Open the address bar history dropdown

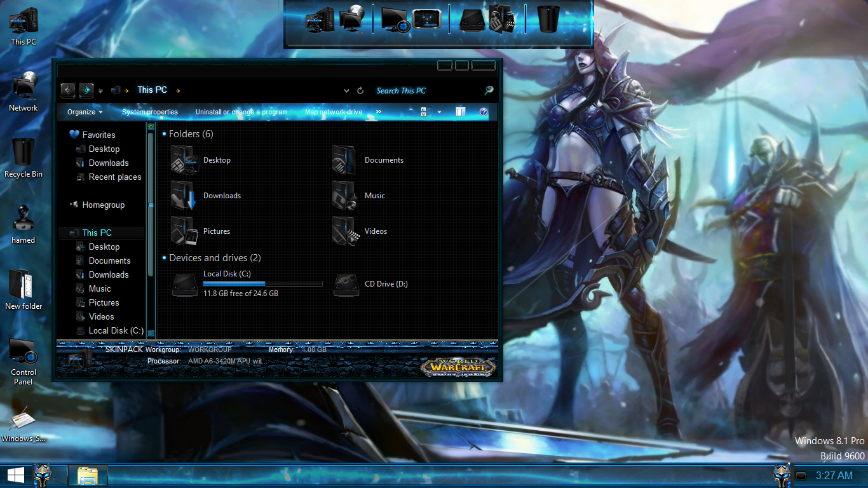click(x=346, y=91)
